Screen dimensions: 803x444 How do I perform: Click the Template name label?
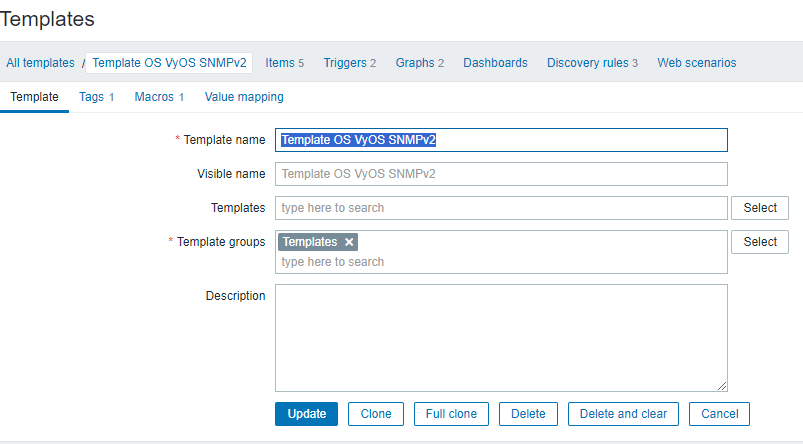[224, 140]
